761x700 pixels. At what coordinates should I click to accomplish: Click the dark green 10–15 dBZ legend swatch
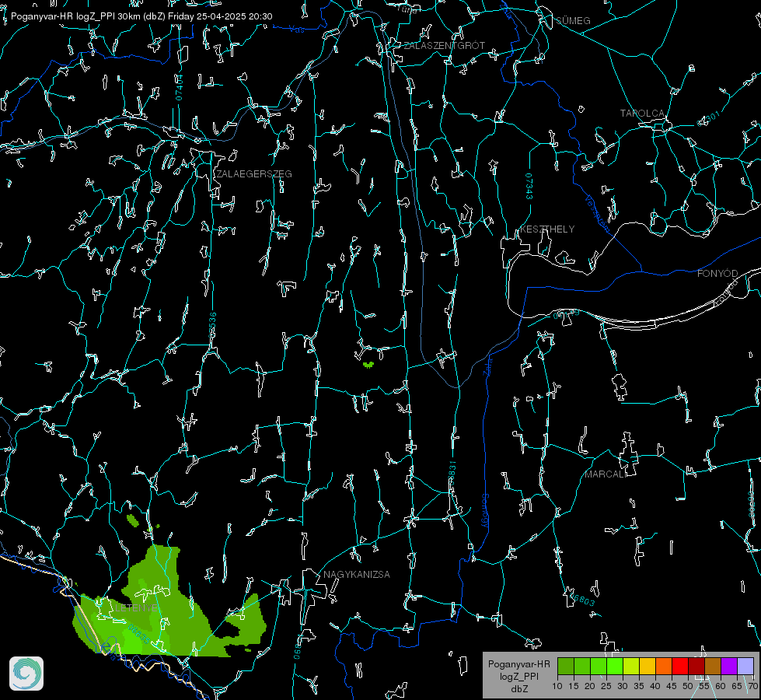tap(566, 667)
